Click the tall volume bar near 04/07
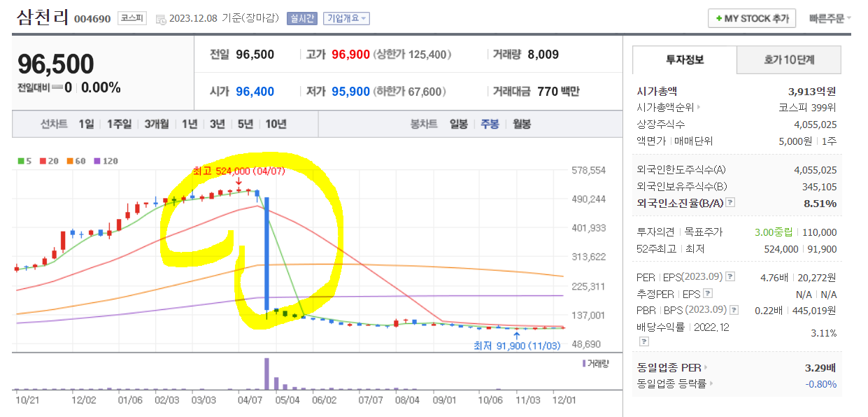868x417 pixels. coord(266,374)
